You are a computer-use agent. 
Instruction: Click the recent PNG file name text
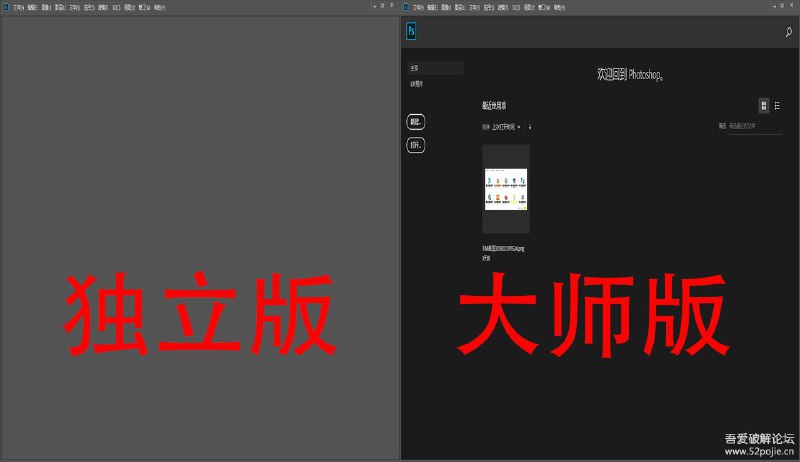503,249
